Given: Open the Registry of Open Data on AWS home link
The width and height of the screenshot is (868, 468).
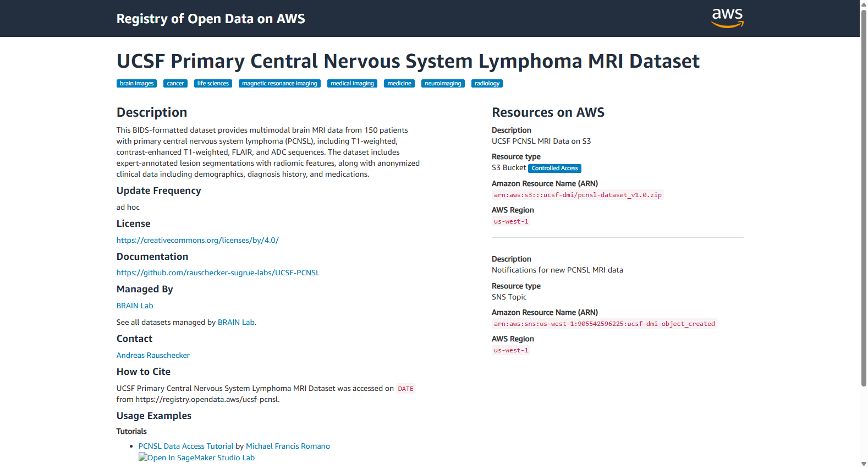Looking at the screenshot, I should coord(211,19).
